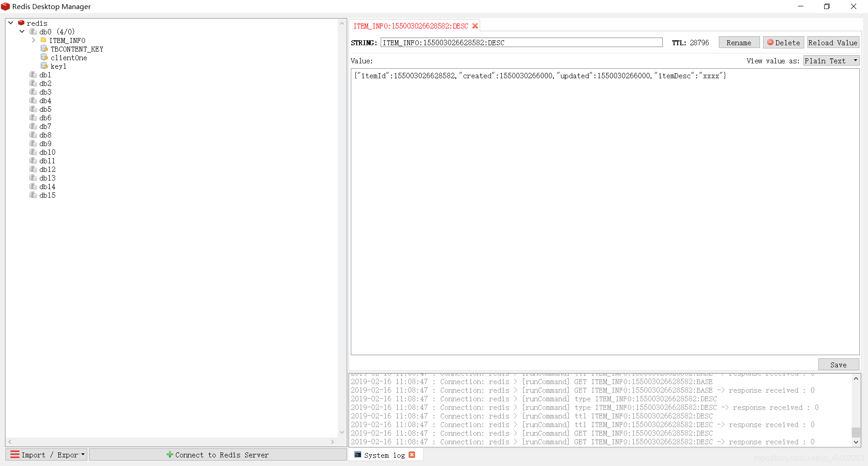
Task: Open the View value as dropdown
Action: coord(831,61)
